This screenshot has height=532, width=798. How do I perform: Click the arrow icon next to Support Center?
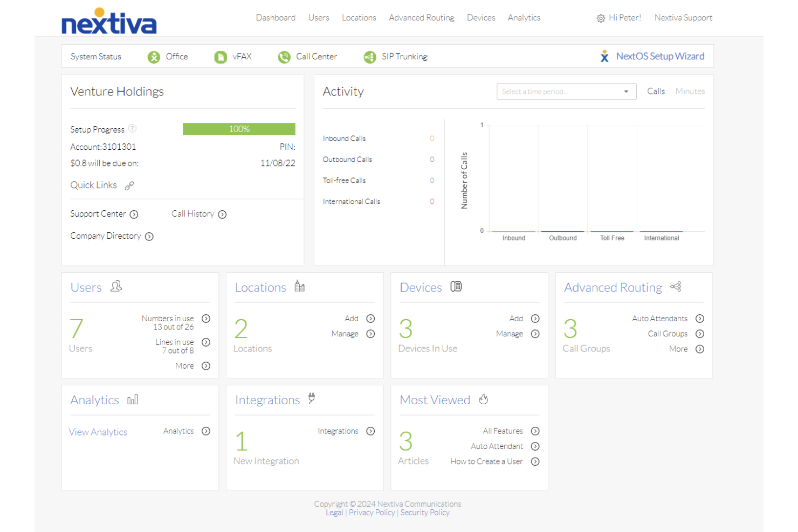tap(134, 215)
